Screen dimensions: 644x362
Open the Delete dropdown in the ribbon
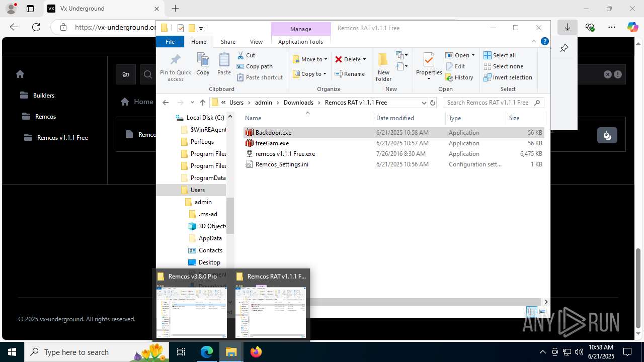(x=350, y=59)
